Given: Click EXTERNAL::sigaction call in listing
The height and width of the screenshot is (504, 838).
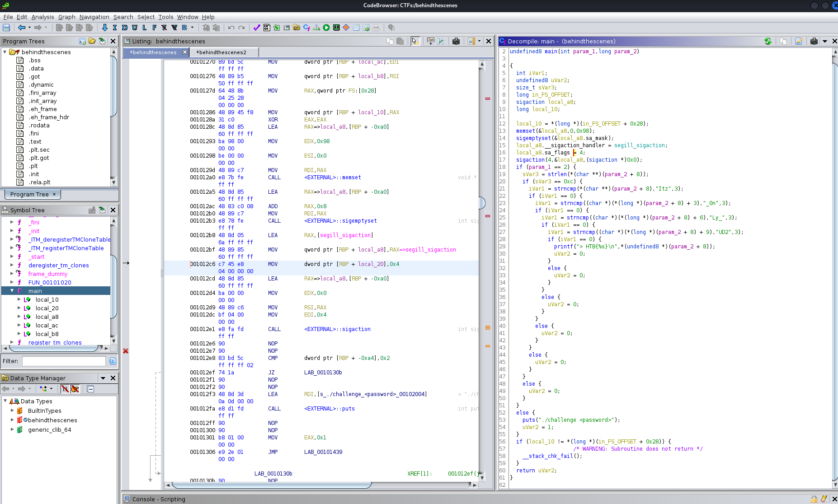Looking at the screenshot, I should [337, 329].
